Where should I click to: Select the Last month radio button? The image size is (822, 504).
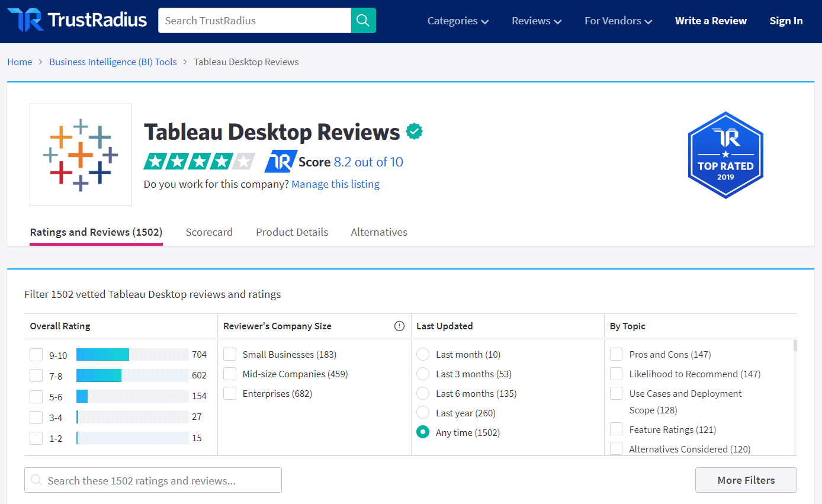point(423,354)
